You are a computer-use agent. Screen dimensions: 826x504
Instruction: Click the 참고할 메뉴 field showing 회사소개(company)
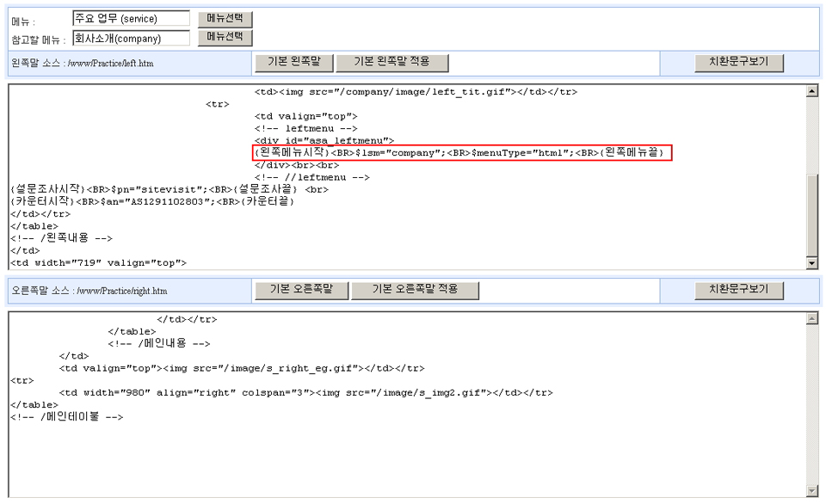click(x=130, y=37)
